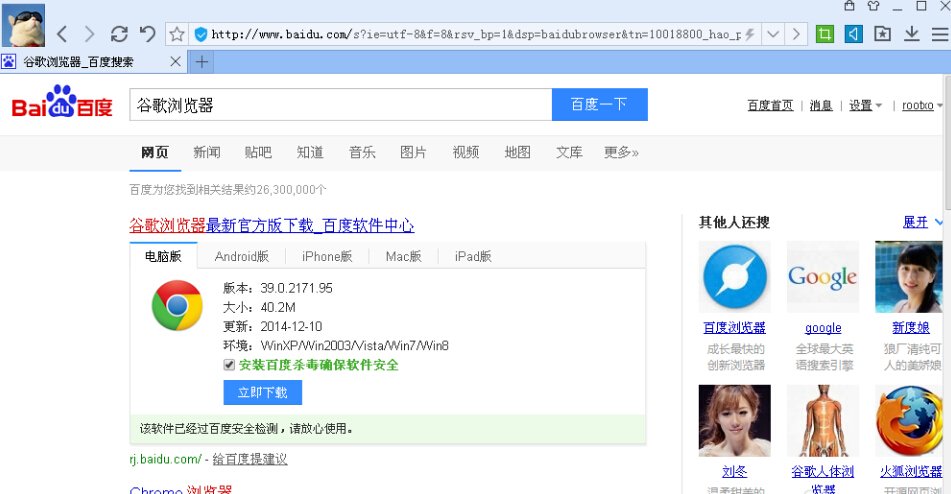
Task: Switch to the 音乐 tab
Action: (x=362, y=153)
